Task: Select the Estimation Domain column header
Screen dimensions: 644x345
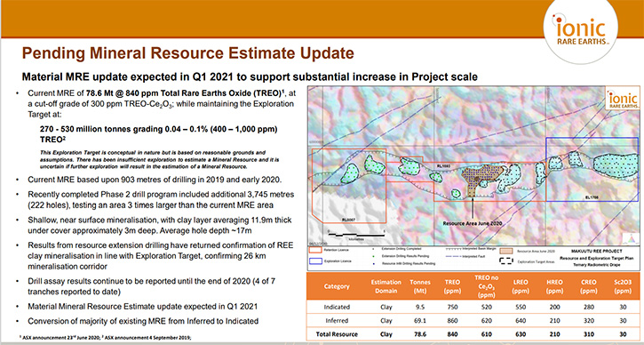Action: coord(386,286)
